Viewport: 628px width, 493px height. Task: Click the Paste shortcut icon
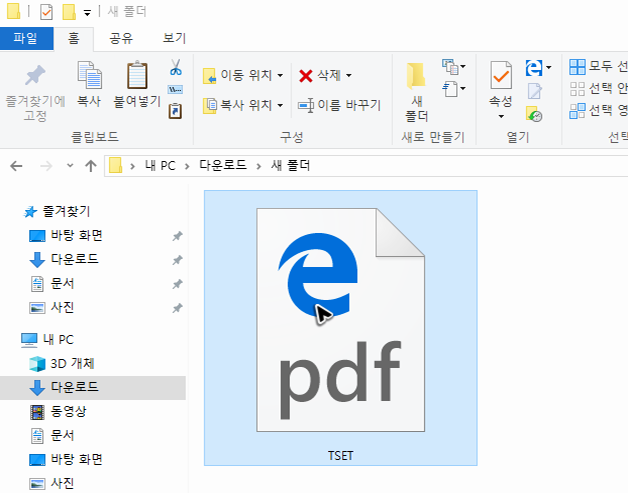175,111
